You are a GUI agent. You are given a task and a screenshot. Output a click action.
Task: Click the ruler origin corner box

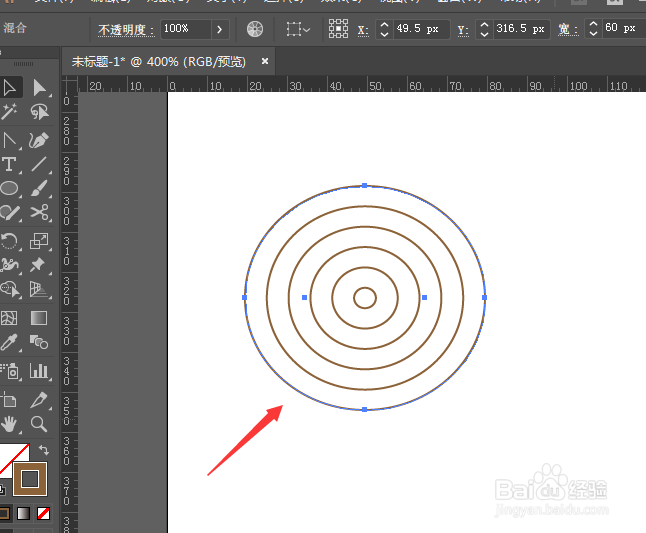click(x=70, y=84)
